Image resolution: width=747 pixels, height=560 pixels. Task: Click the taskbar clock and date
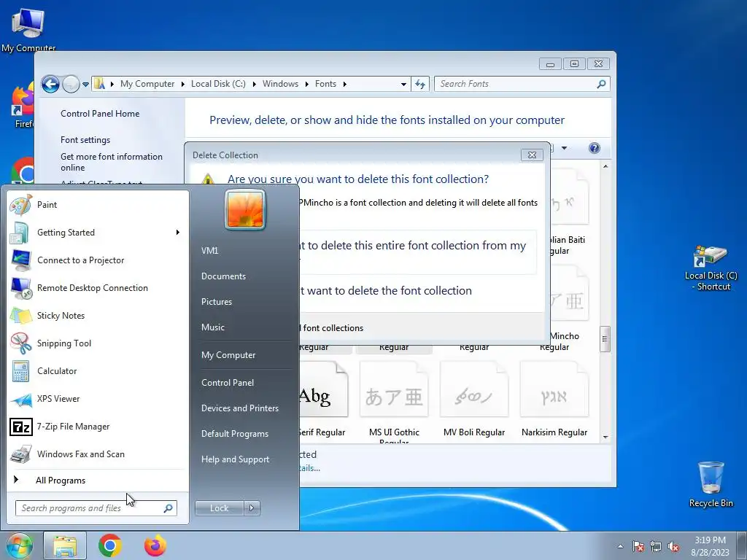710,546
